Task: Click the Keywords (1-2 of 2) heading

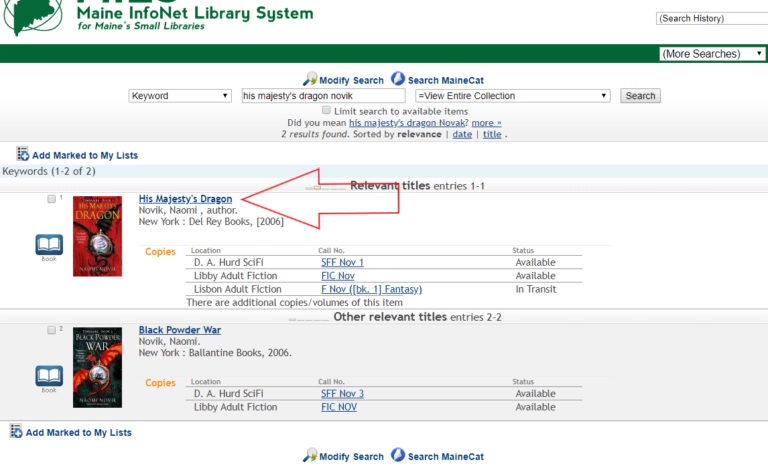Action: pos(49,171)
